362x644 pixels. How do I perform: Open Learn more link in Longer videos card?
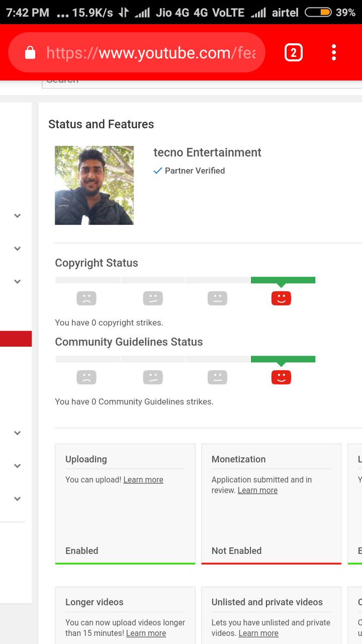pos(146,633)
